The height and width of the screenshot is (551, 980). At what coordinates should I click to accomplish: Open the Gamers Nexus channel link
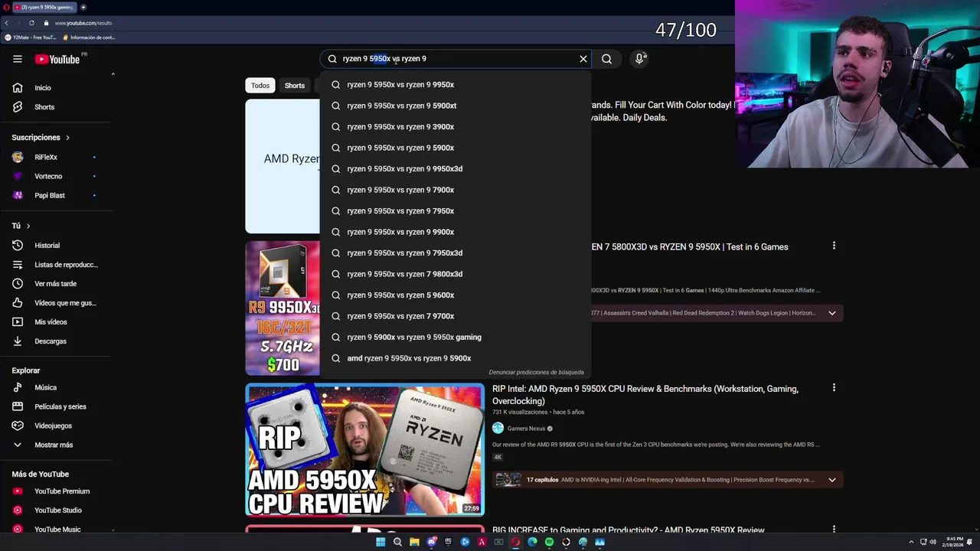coord(526,429)
